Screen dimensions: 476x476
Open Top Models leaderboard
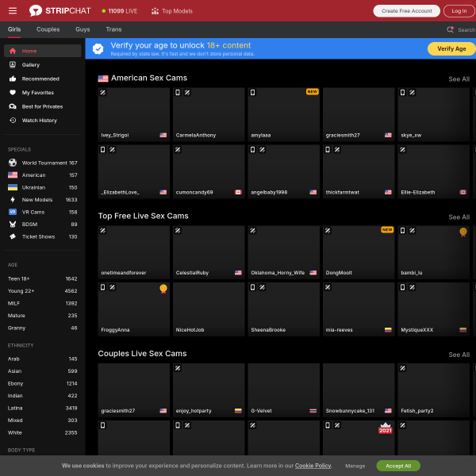point(172,11)
